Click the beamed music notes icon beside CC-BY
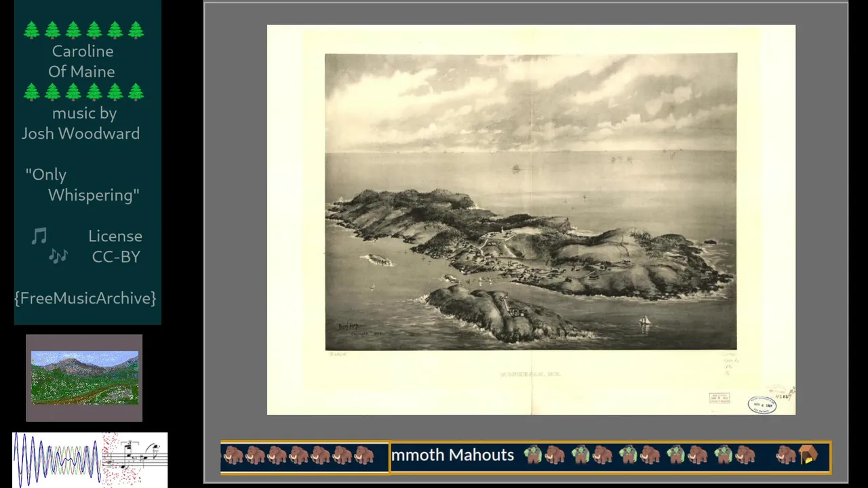Screen dimensions: 868x488 (58, 256)
